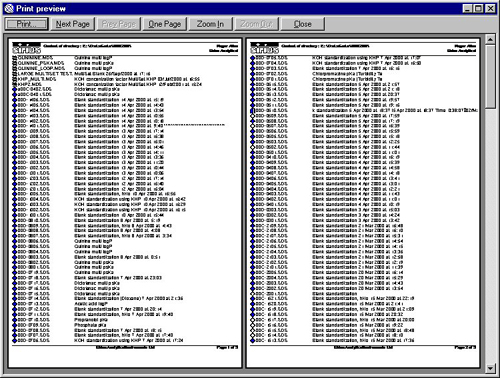Maximize the Print preview window
This screenshot has width=500, height=378.
coord(478,9)
